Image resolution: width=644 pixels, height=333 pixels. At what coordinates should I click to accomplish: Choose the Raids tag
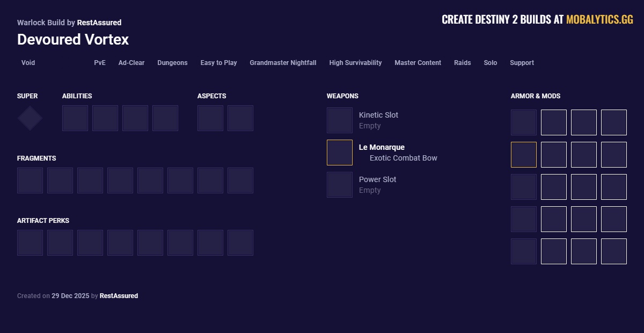[x=462, y=63]
